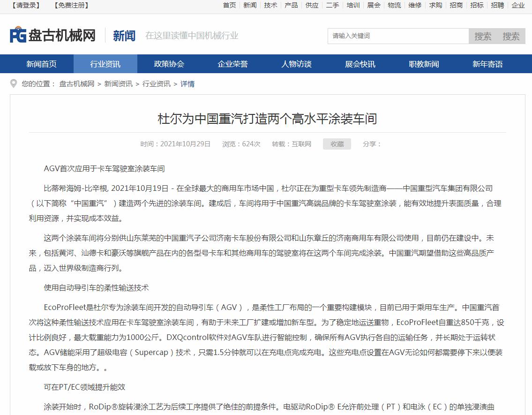Focus the 请输入关键词 search field
The height and width of the screenshot is (415, 532).
tap(398, 36)
